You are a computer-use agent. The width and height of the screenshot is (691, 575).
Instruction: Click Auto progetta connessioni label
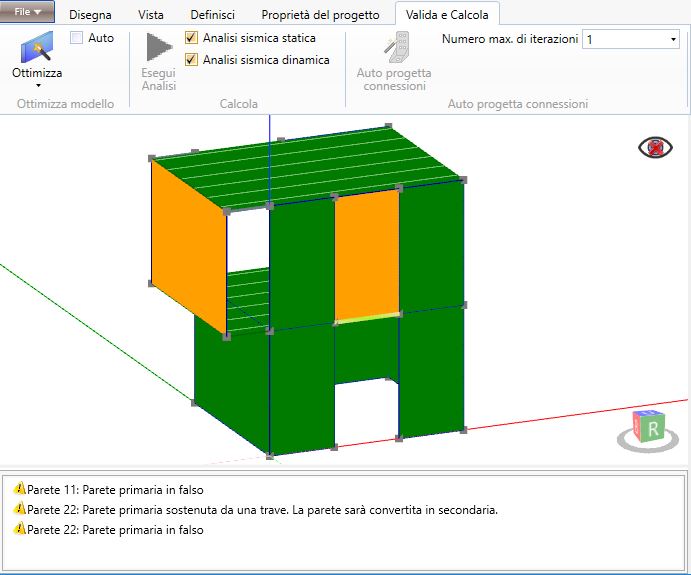click(394, 79)
